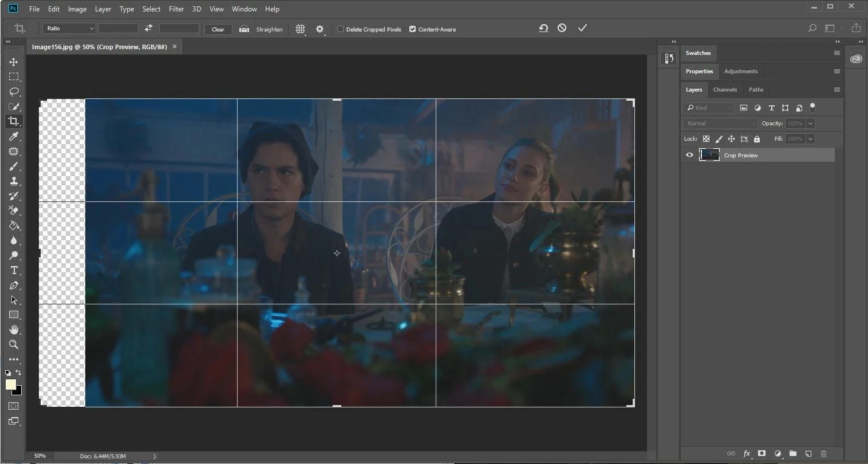Image resolution: width=868 pixels, height=464 pixels.
Task: Commit the crop with checkmark
Action: [x=582, y=28]
